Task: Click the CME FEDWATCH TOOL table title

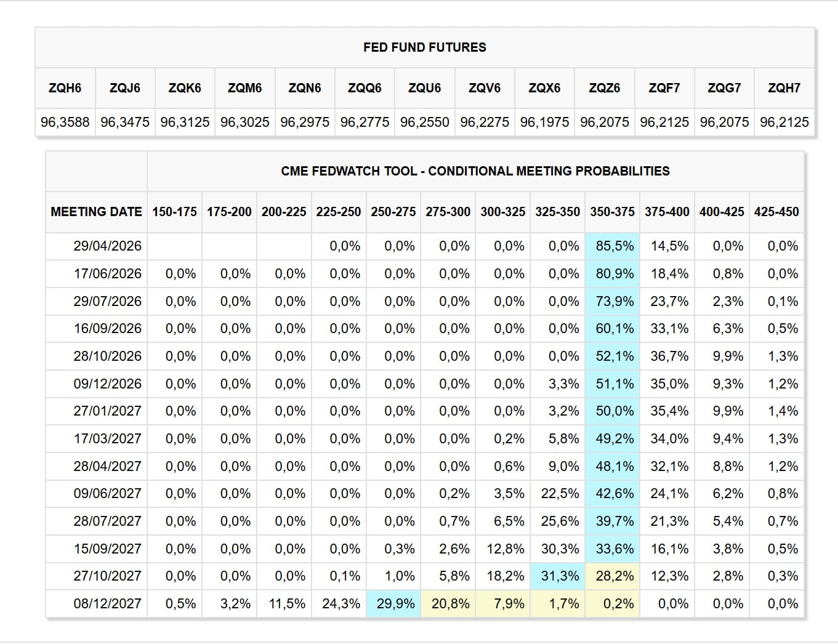Action: click(x=475, y=171)
